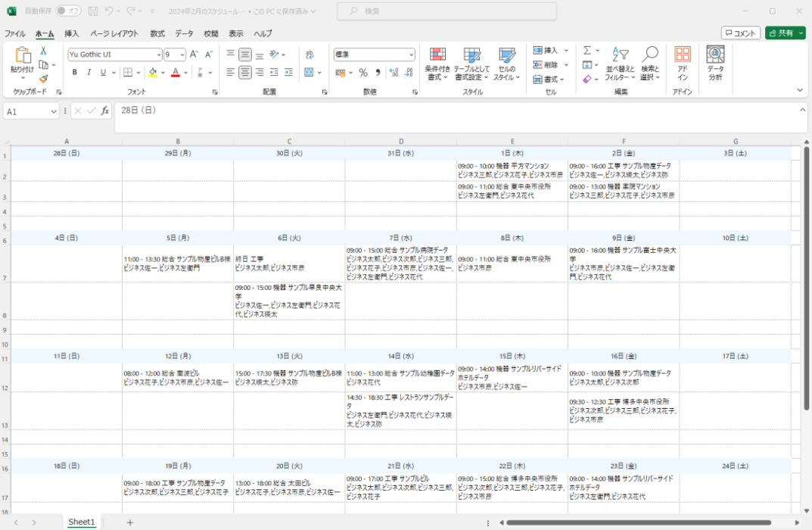
Task: Apply comma style
Action: 378,73
